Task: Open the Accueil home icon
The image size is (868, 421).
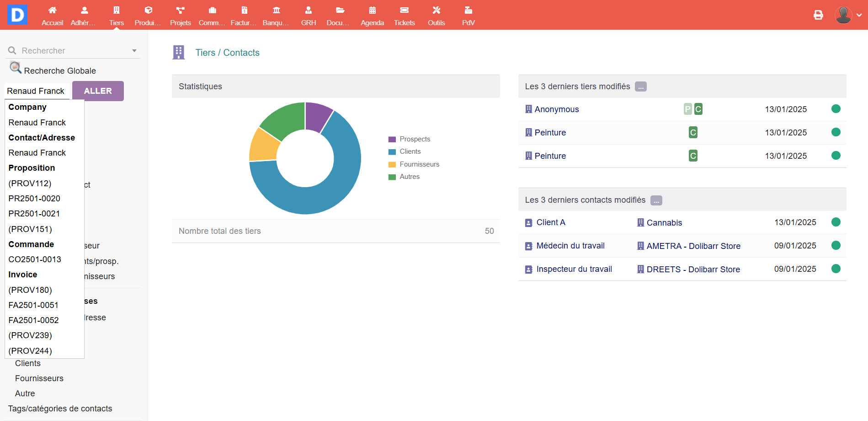Action: click(52, 11)
